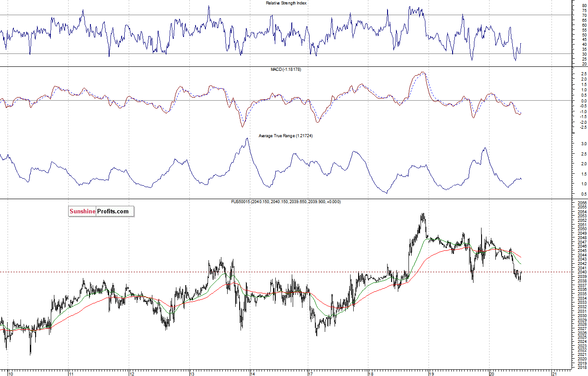Click the -1.0 value on MACD scale

pos(583,111)
